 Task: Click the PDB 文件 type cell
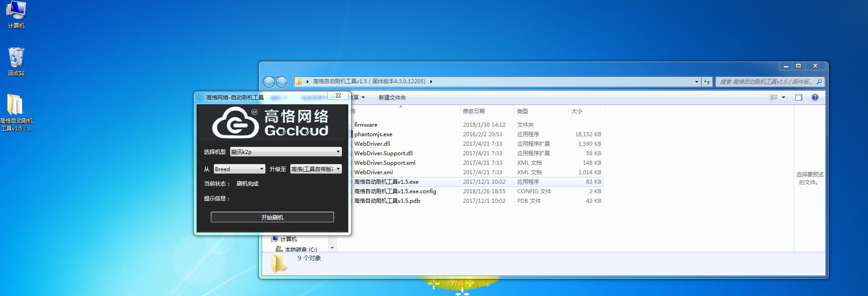[529, 201]
